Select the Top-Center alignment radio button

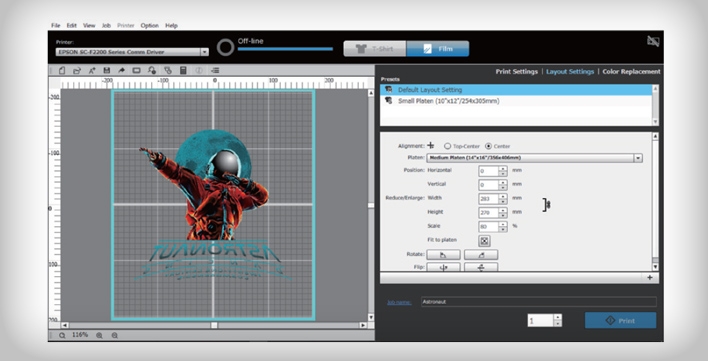click(447, 146)
